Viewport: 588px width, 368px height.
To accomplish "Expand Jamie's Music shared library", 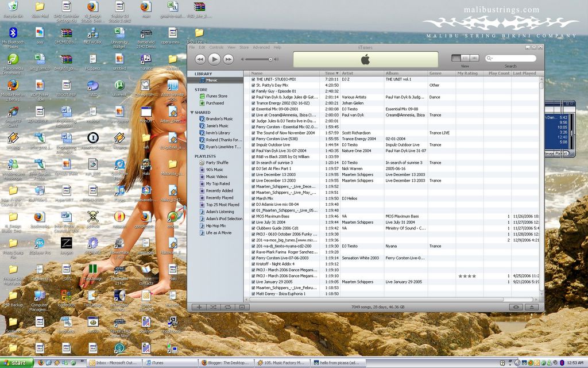I will (215, 126).
